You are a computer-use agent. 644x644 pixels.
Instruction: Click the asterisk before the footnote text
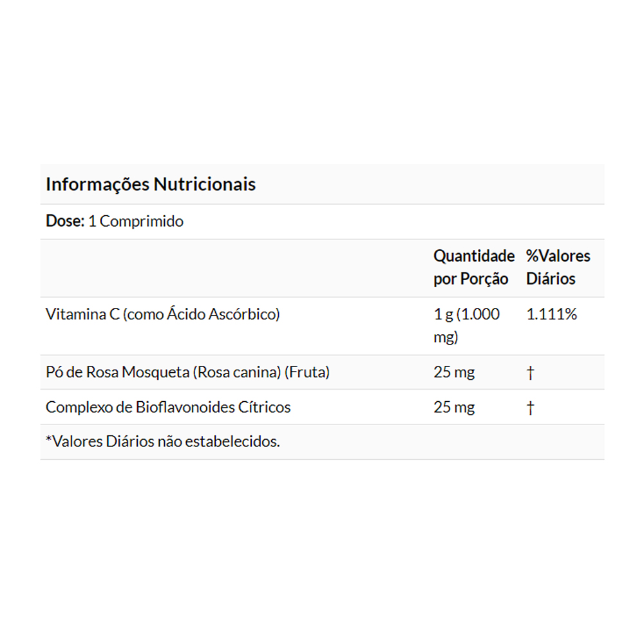48,440
